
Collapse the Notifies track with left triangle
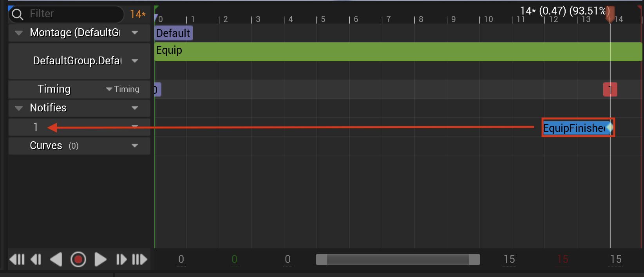18,108
